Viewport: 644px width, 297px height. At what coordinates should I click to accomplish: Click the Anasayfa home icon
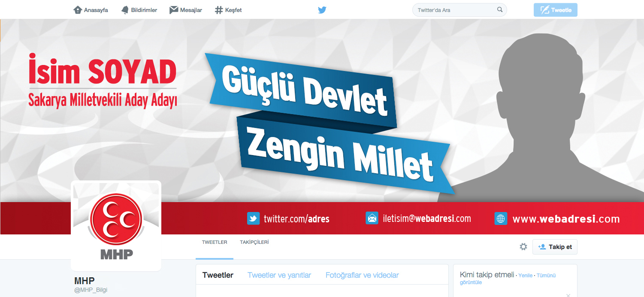click(78, 10)
